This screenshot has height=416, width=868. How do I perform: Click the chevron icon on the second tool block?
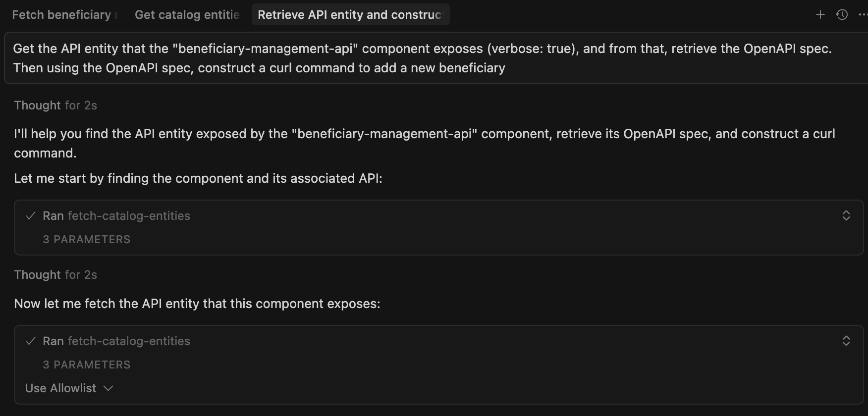[846, 341]
